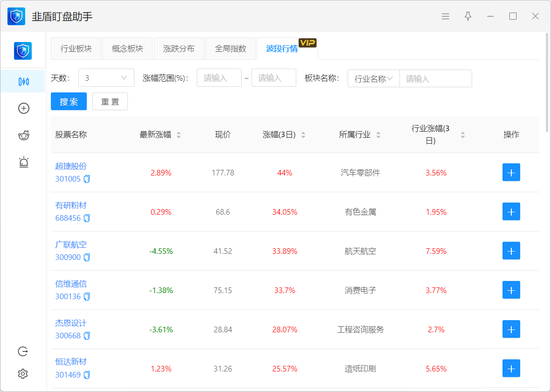Open settings gear in sidebar
Screen dimensions: 551x392
[x=23, y=374]
